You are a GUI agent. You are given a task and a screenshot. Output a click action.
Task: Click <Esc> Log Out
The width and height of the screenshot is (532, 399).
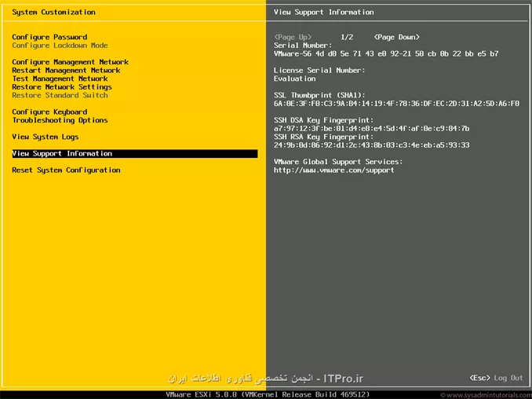point(497,378)
